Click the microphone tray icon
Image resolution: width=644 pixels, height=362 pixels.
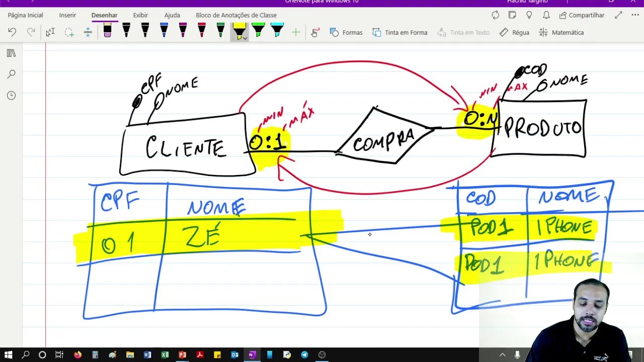(x=518, y=355)
